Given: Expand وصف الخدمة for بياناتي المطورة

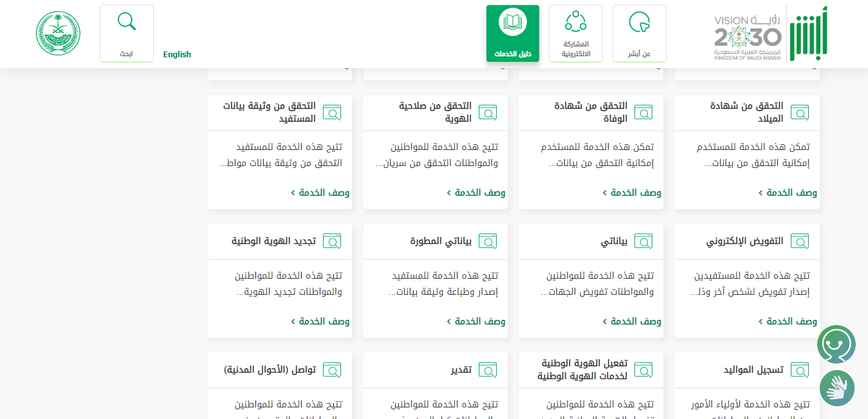Looking at the screenshot, I should coord(476,321).
